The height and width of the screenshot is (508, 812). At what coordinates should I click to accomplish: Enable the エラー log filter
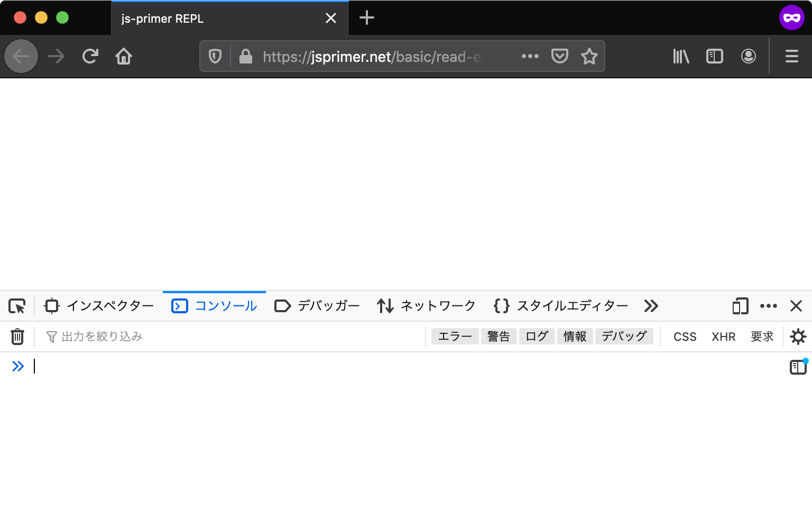point(455,336)
